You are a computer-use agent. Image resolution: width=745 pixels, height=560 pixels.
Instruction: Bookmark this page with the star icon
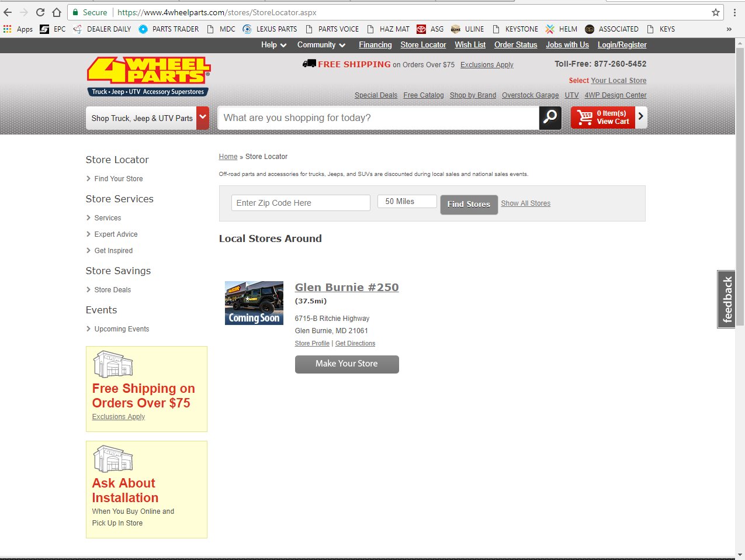pyautogui.click(x=715, y=12)
